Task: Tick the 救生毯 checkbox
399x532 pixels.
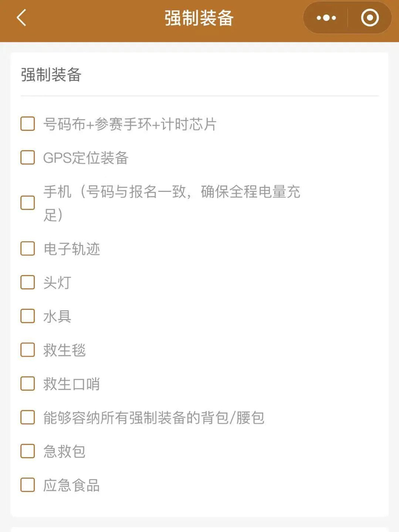Action: pyautogui.click(x=28, y=350)
